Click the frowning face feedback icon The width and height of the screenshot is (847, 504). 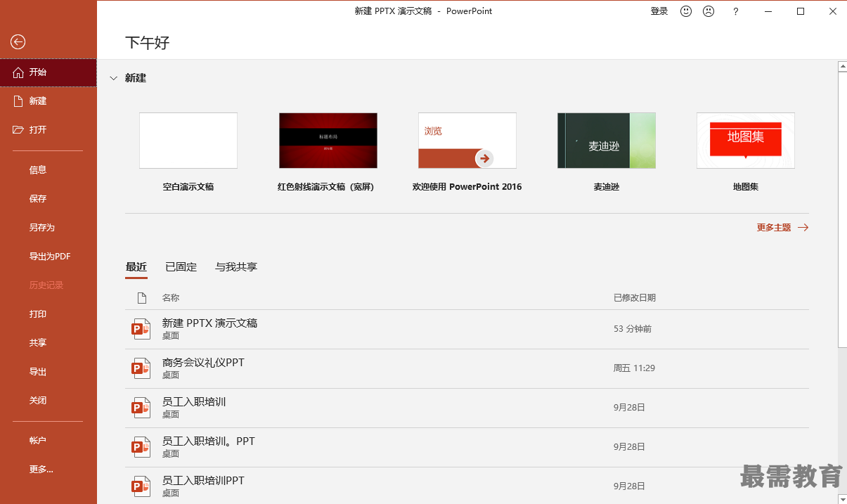tap(709, 11)
